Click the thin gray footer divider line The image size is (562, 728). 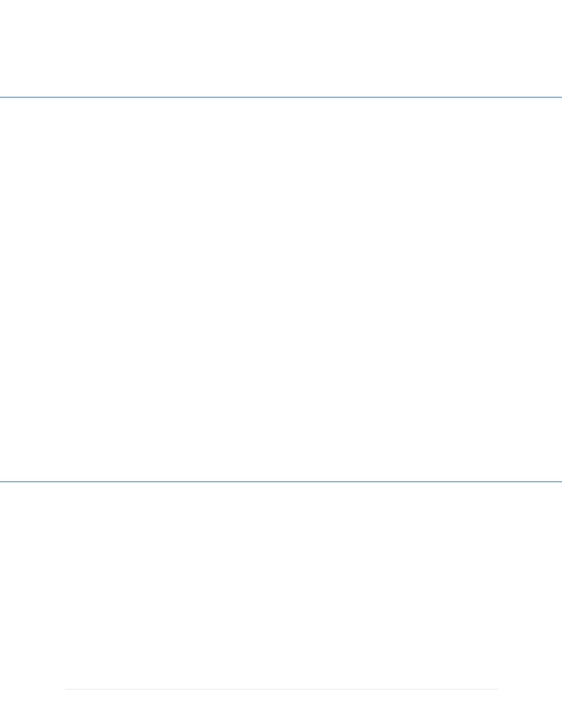point(281,689)
